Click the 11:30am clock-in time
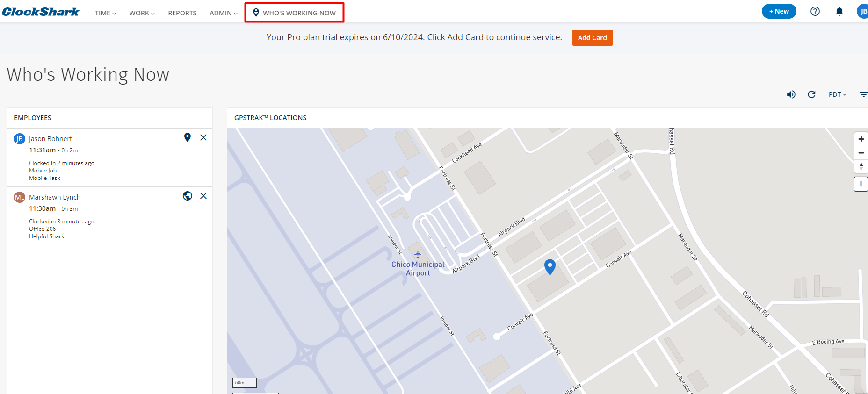The image size is (868, 394). (42, 208)
